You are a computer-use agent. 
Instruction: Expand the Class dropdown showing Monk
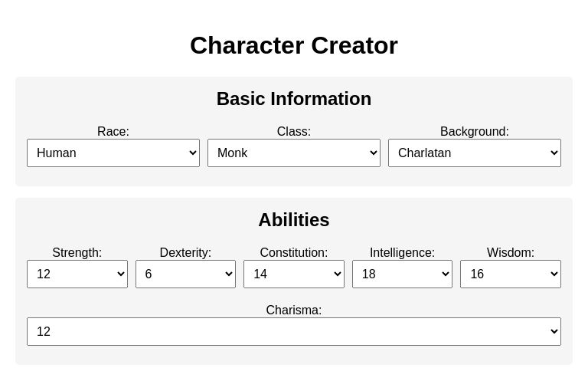point(294,153)
